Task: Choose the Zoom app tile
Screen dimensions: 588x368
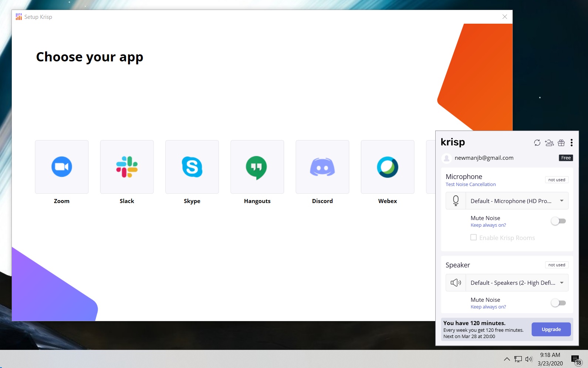Action: [x=62, y=167]
